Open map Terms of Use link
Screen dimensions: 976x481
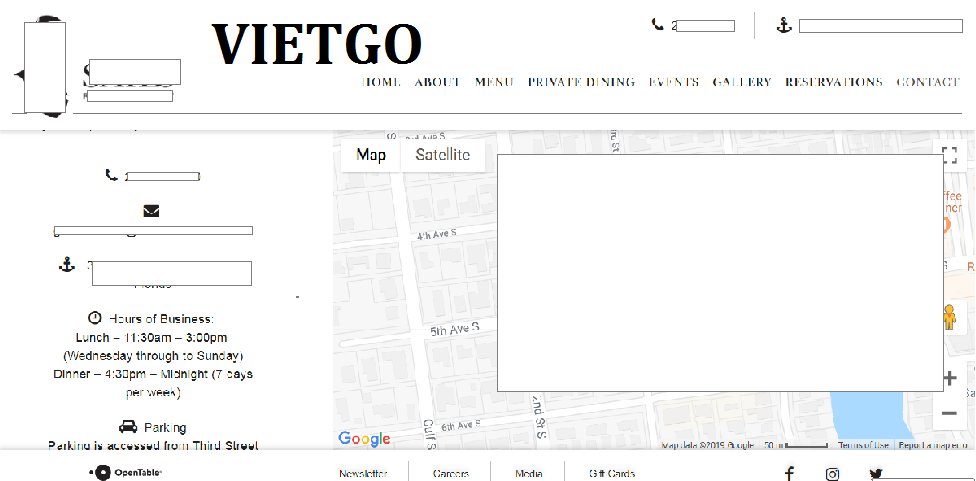pyautogui.click(x=863, y=445)
